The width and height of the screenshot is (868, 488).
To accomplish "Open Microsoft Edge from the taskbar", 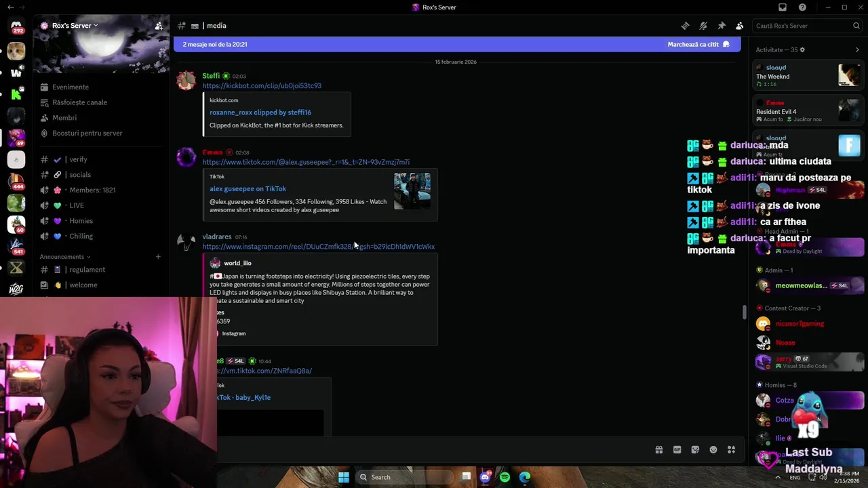I will pyautogui.click(x=525, y=477).
